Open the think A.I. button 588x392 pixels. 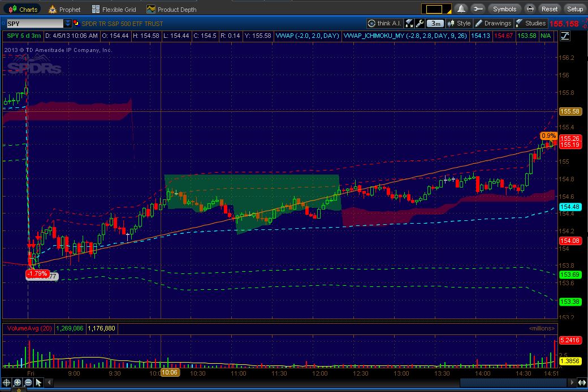click(x=385, y=23)
